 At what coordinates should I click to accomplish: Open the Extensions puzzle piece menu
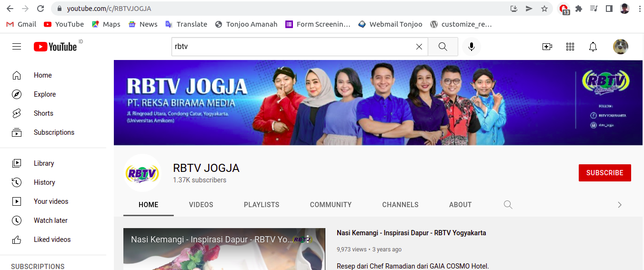point(579,9)
